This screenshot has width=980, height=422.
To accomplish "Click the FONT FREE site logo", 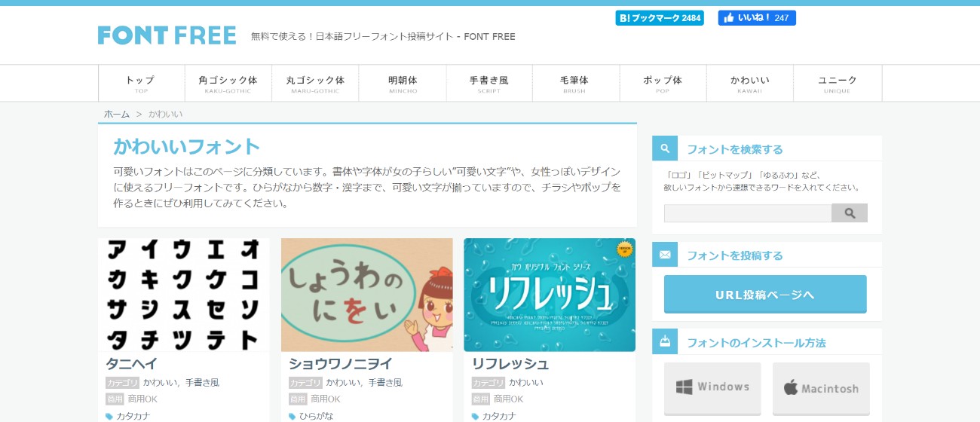I will point(167,35).
